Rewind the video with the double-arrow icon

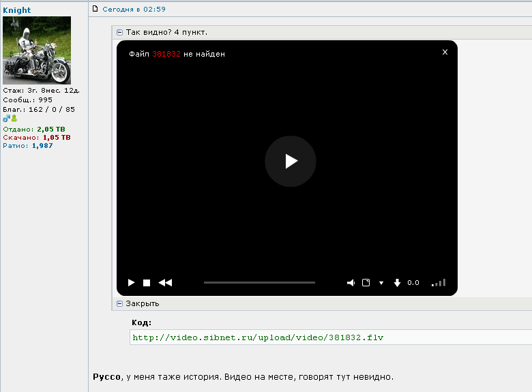[165, 283]
